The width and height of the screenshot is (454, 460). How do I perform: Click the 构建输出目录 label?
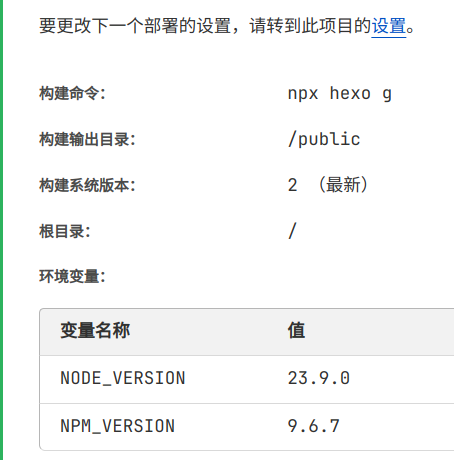[x=87, y=139]
